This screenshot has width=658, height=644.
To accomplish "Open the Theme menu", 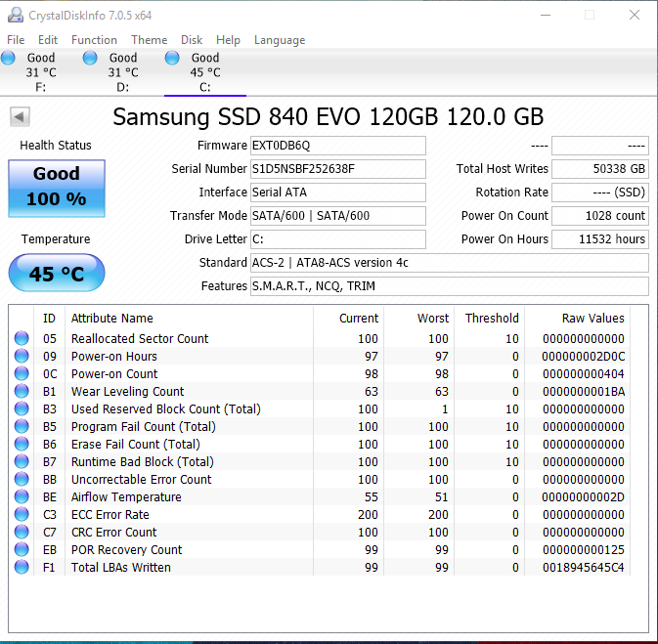I will [x=149, y=40].
